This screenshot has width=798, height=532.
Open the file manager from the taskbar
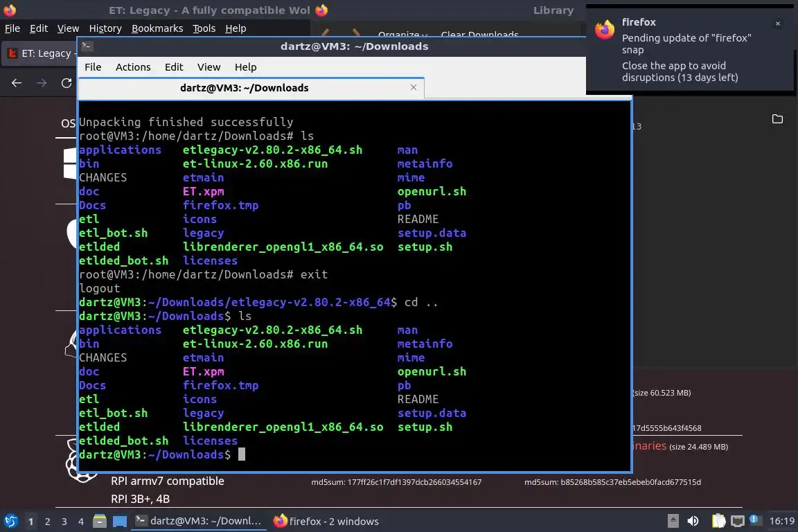tap(100, 521)
